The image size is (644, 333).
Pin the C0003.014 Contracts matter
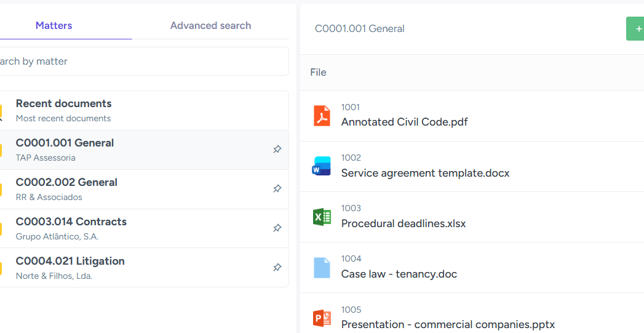click(x=277, y=228)
